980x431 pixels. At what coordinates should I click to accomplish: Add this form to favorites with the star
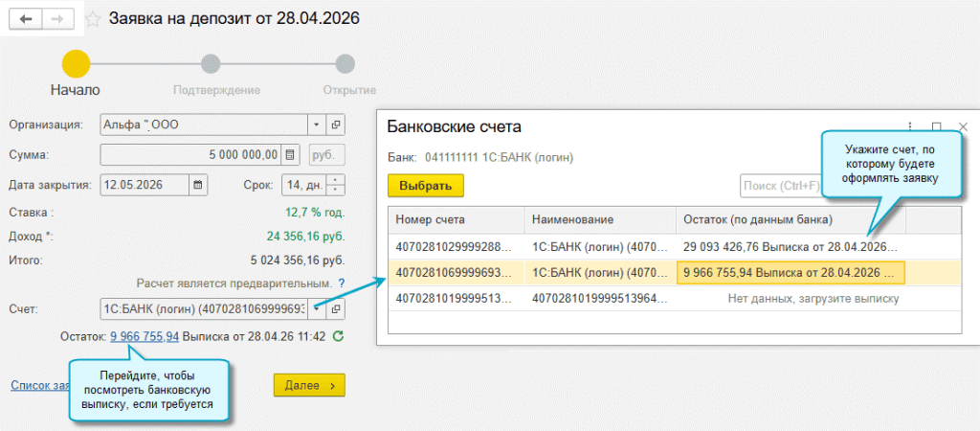coord(93,19)
